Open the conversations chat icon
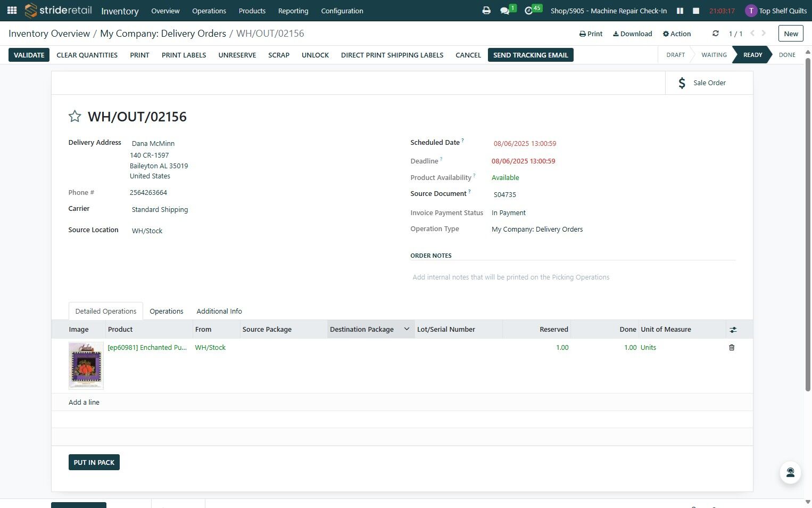 point(505,11)
